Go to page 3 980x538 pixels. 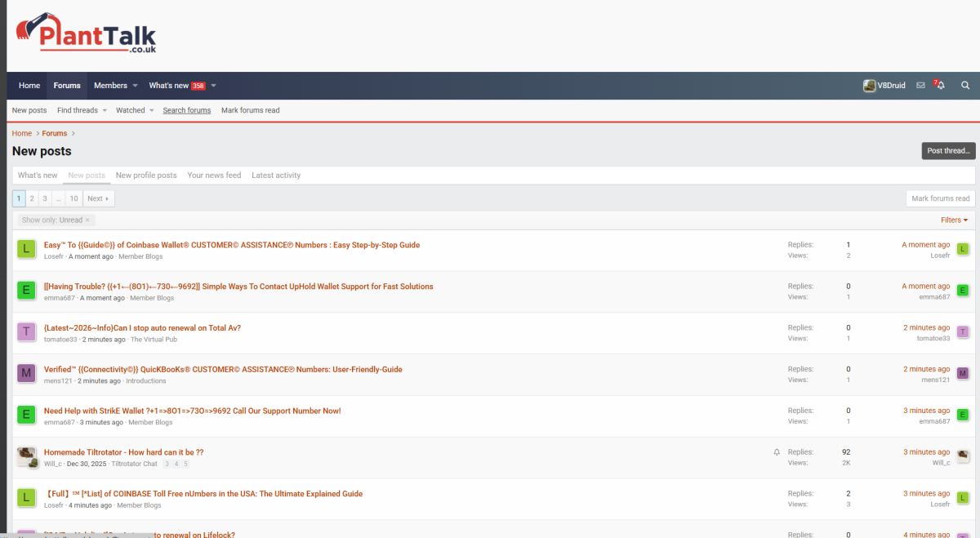(x=45, y=198)
